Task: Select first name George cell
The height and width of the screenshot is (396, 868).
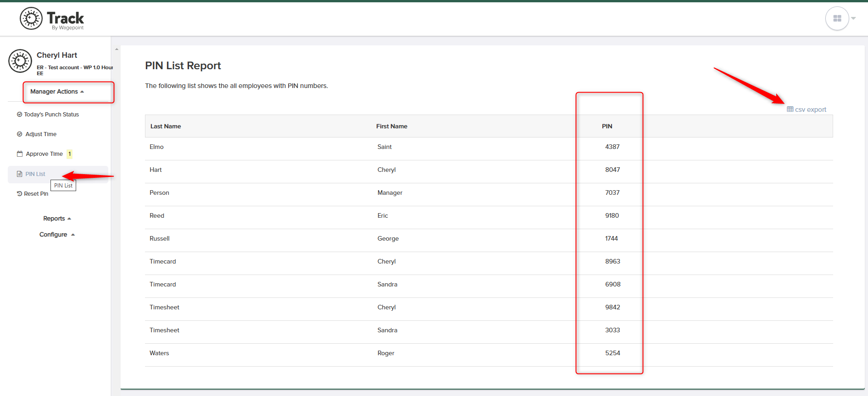Action: [388, 239]
